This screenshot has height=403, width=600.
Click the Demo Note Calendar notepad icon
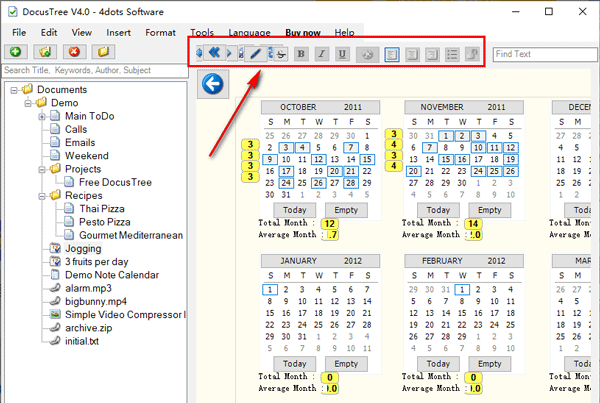(x=55, y=275)
